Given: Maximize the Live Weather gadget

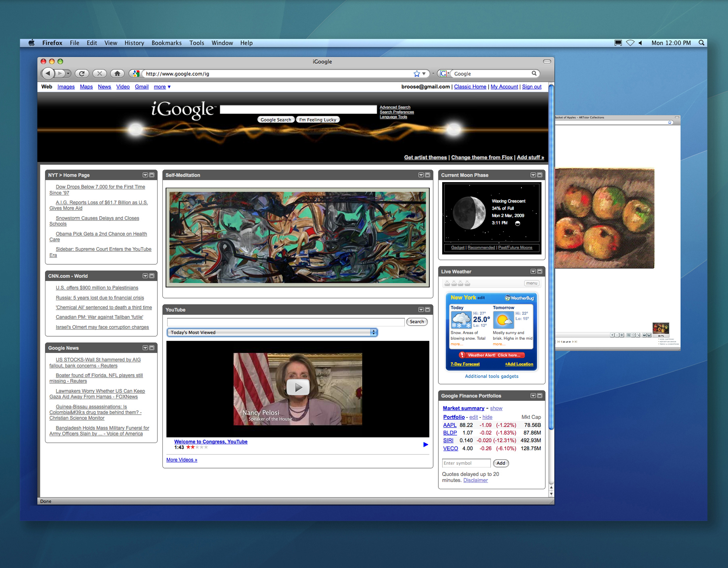Looking at the screenshot, I should tap(539, 271).
